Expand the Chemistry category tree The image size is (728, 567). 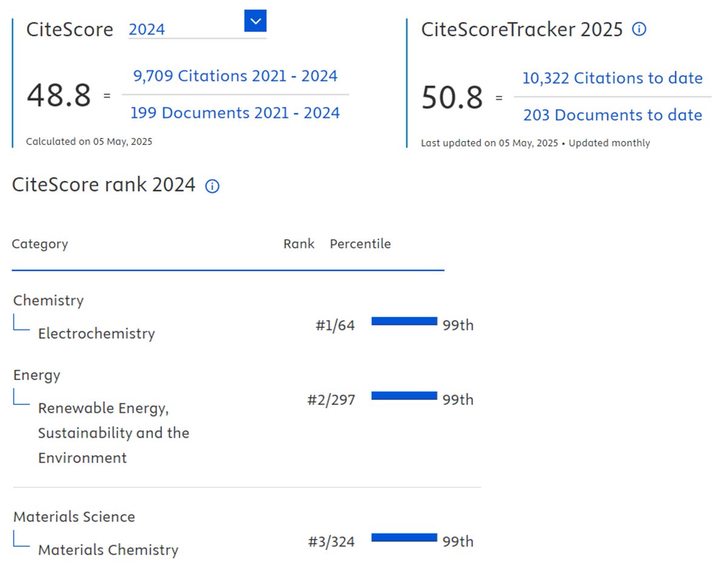(48, 300)
